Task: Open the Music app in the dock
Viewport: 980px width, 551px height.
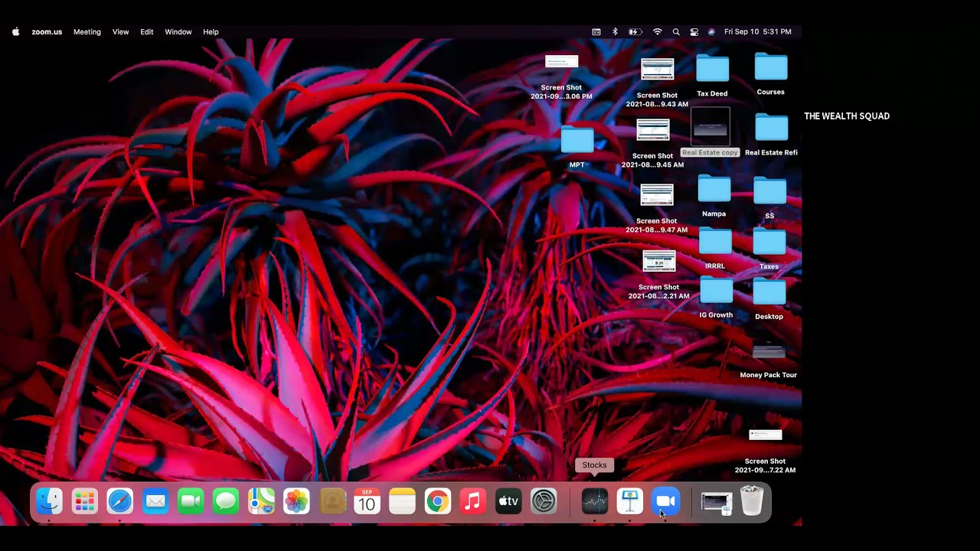Action: click(472, 502)
